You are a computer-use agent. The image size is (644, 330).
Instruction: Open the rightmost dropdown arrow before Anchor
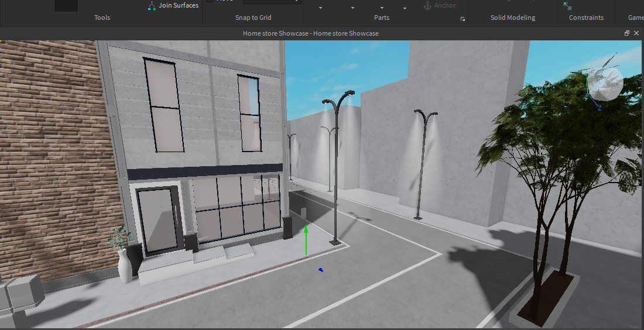405,8
